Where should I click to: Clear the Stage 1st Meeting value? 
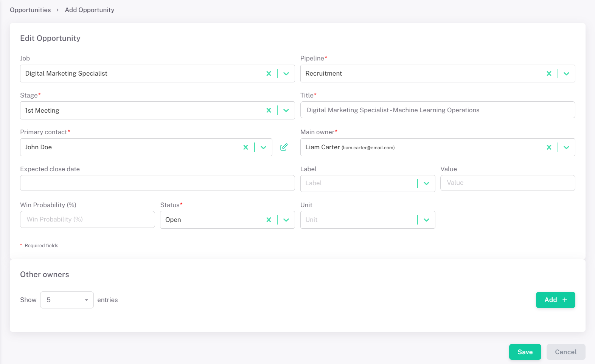click(x=269, y=110)
